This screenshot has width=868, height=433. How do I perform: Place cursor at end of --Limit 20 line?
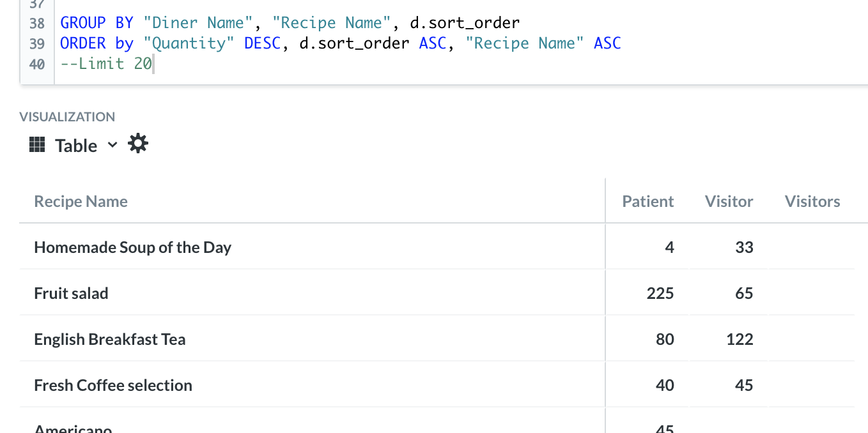(x=153, y=63)
